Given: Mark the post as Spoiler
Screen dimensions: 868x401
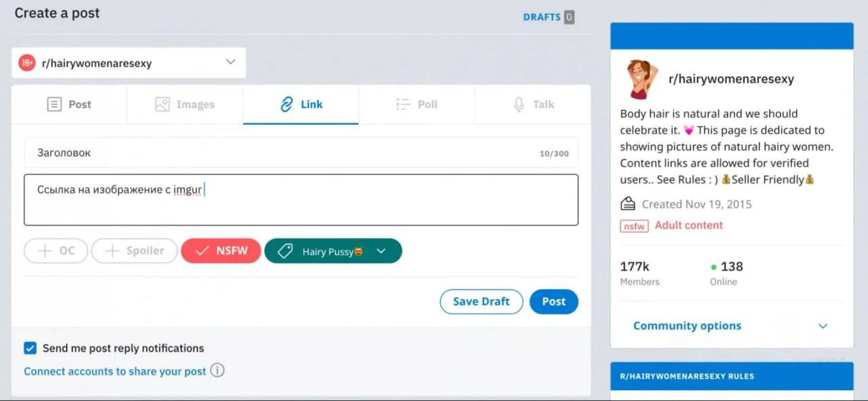Looking at the screenshot, I should tap(134, 250).
